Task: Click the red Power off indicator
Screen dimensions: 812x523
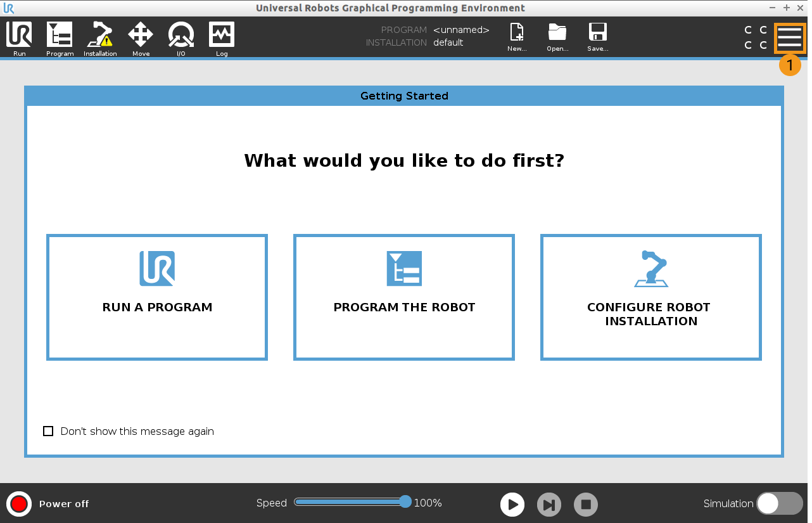Action: tap(19, 504)
